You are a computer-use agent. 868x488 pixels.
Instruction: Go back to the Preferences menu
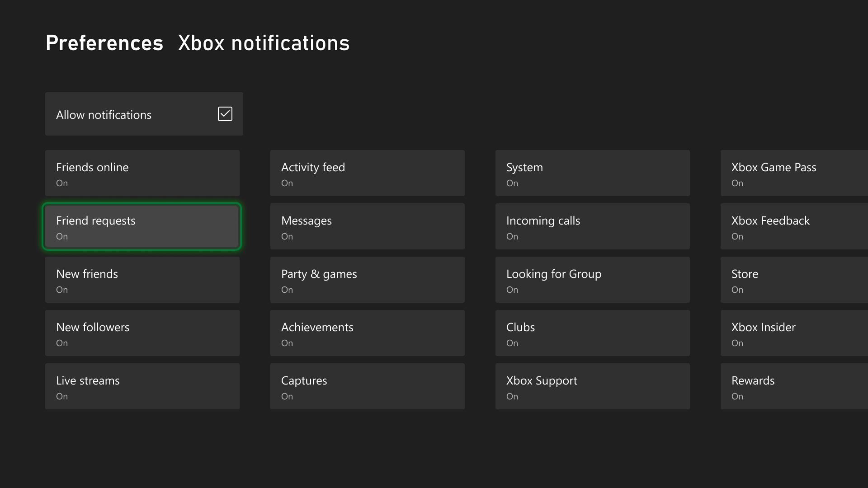[x=104, y=43]
